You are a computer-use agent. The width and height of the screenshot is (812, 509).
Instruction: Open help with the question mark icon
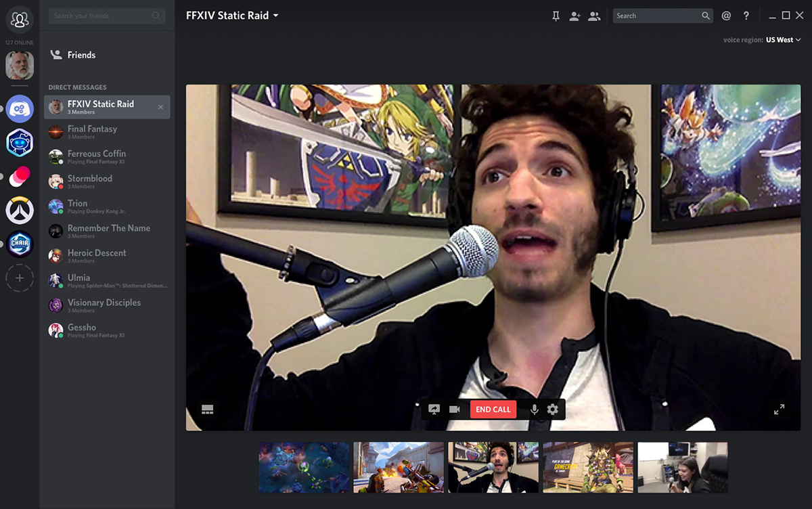click(746, 16)
